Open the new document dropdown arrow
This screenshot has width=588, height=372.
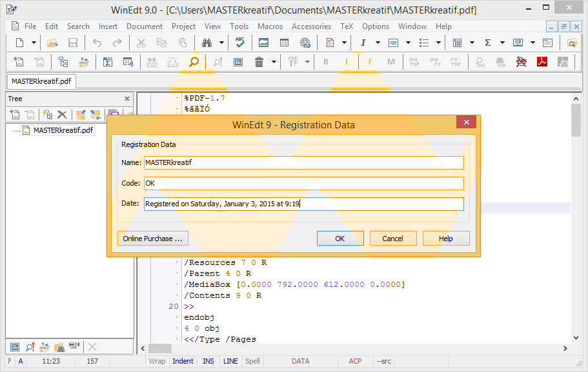pyautogui.click(x=34, y=43)
